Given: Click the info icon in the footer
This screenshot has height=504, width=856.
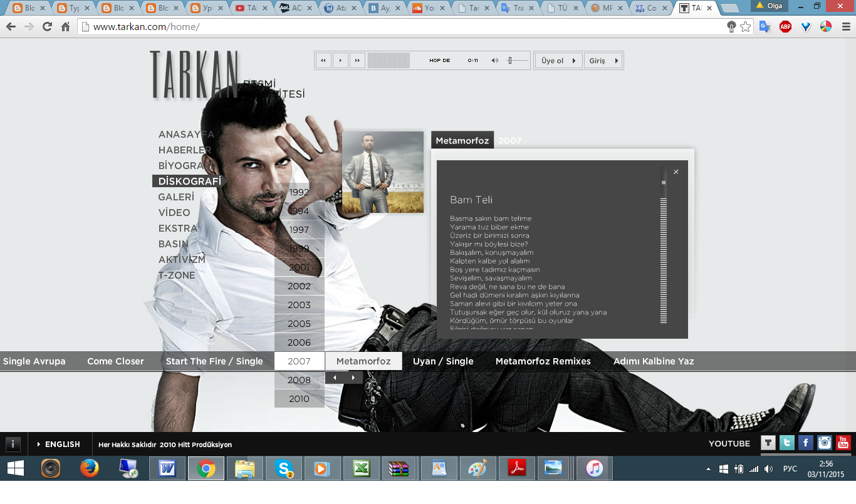Looking at the screenshot, I should 13,445.
